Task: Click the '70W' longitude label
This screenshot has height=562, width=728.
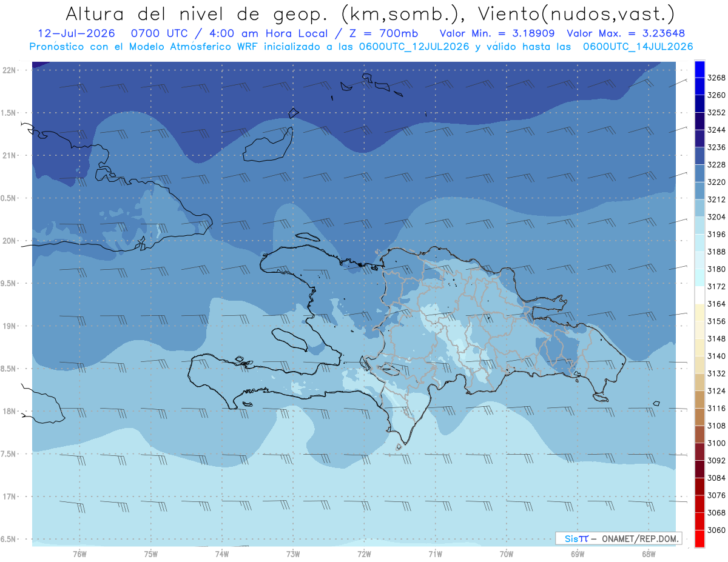Action: pyautogui.click(x=507, y=554)
